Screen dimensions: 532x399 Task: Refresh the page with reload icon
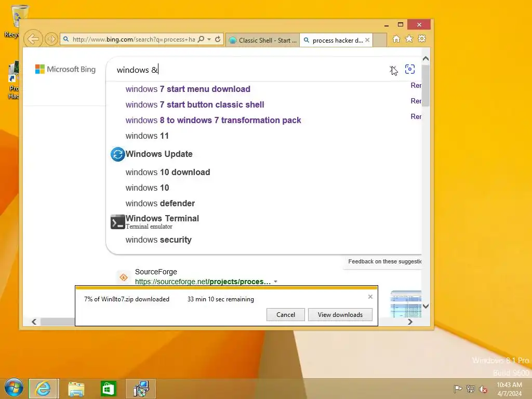click(x=218, y=39)
